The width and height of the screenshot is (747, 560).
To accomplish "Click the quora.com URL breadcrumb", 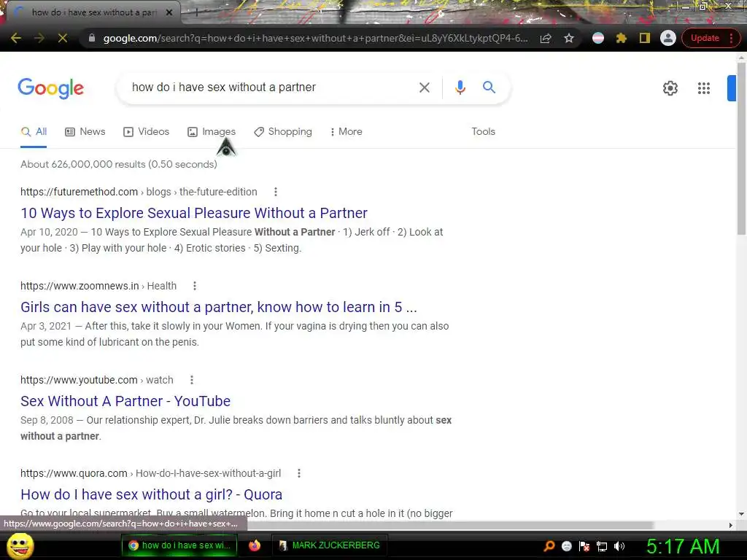I will [150, 473].
